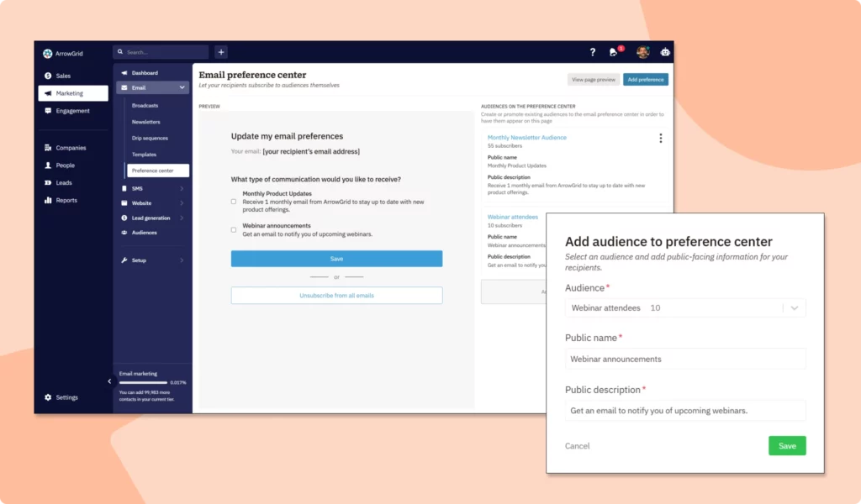The image size is (861, 504).
Task: Collapse the sidebar with the arrow icon
Action: click(x=109, y=381)
